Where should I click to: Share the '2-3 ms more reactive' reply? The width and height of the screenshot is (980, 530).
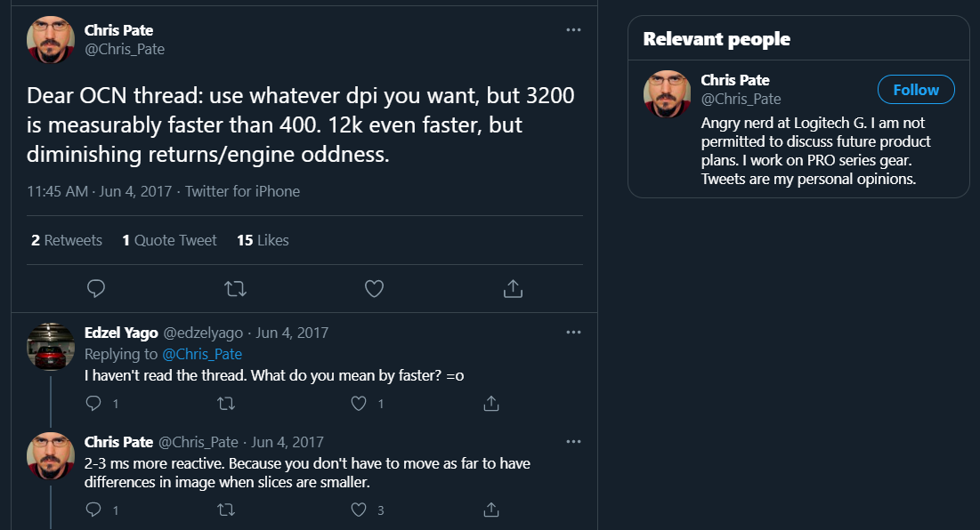coord(490,510)
